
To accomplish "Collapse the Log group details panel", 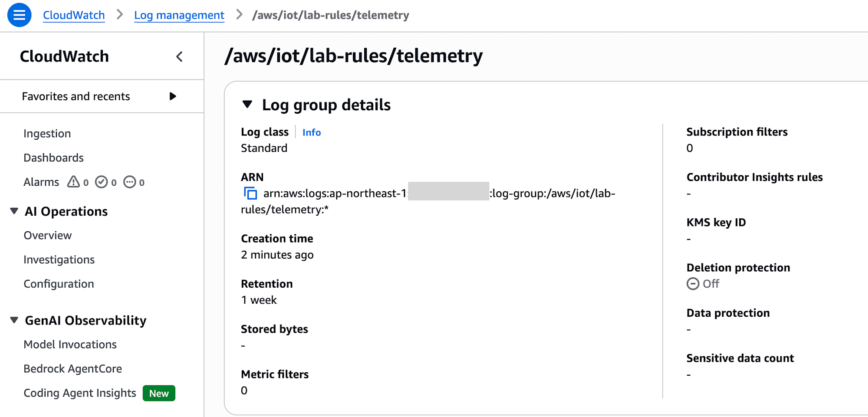I will tap(247, 105).
